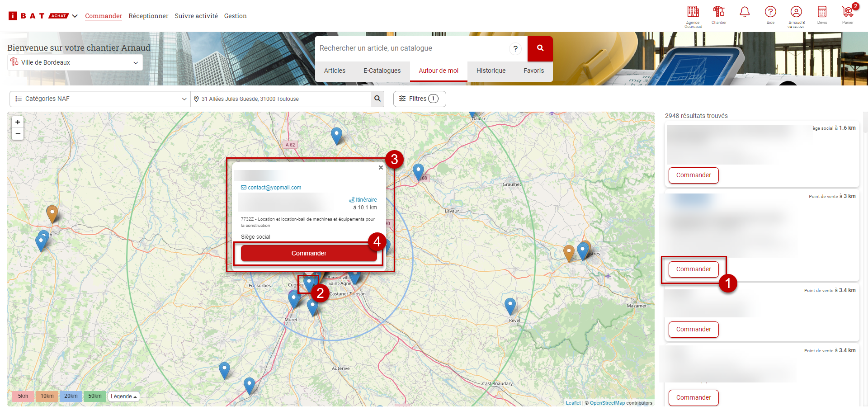The height and width of the screenshot is (420, 868).
Task: Toggle the 50km radius legend swatch
Action: click(x=95, y=396)
